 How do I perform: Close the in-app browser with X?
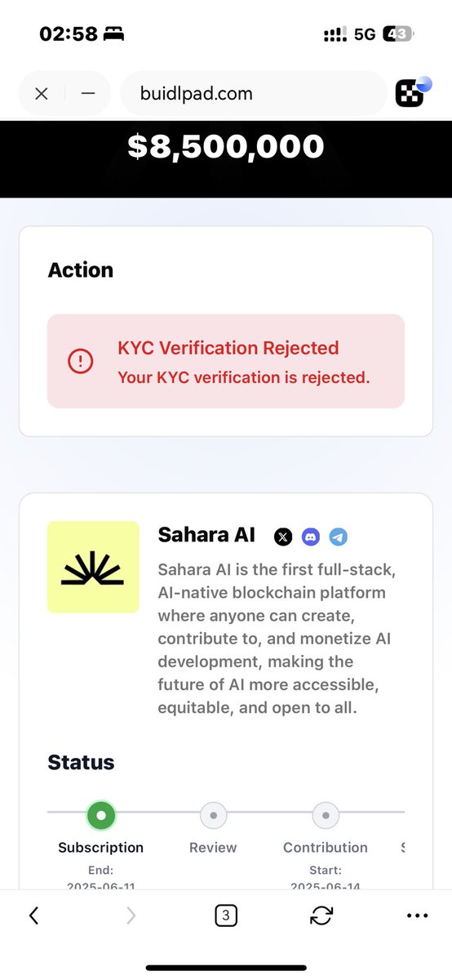tap(42, 94)
